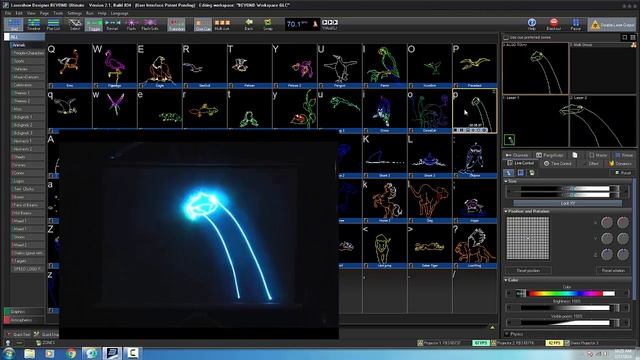Turn on FlashSolo cue mode
Screen dimensions: 640x360
[150, 24]
